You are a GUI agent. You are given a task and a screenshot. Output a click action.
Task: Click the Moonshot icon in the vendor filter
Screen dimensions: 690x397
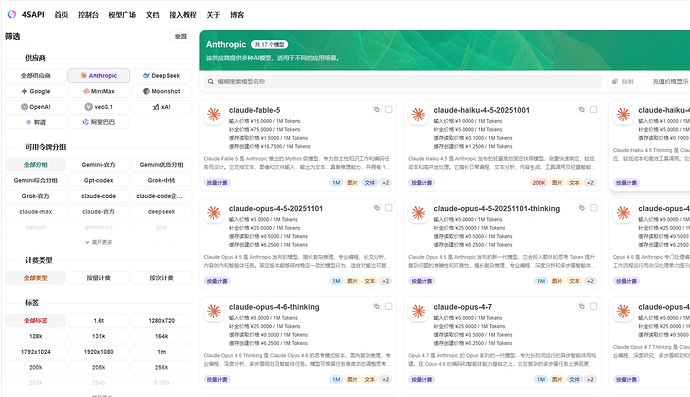pos(147,91)
